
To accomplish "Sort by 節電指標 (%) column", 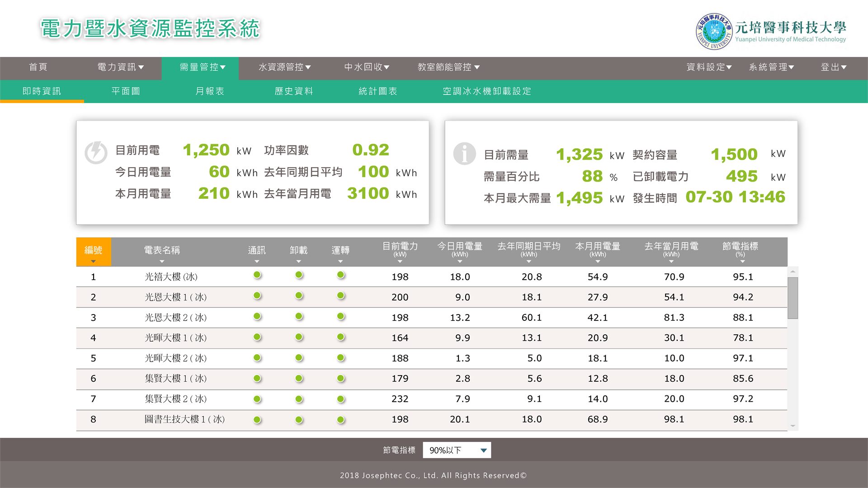I will [x=741, y=252].
